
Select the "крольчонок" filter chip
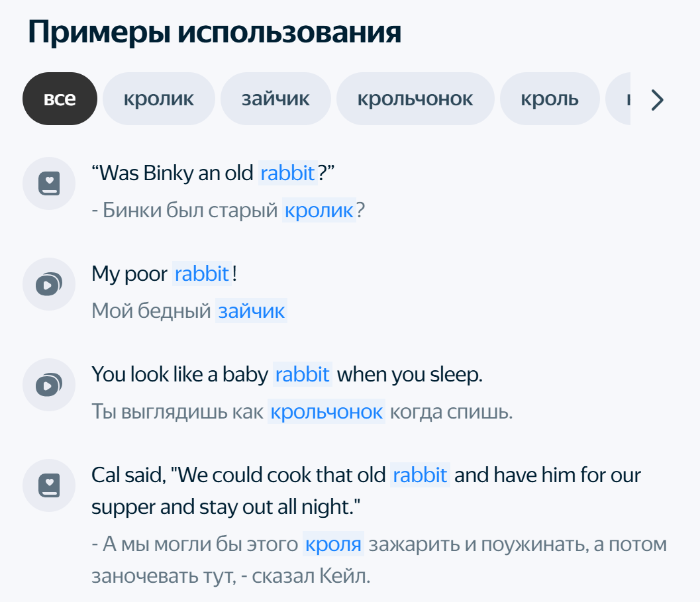[415, 99]
